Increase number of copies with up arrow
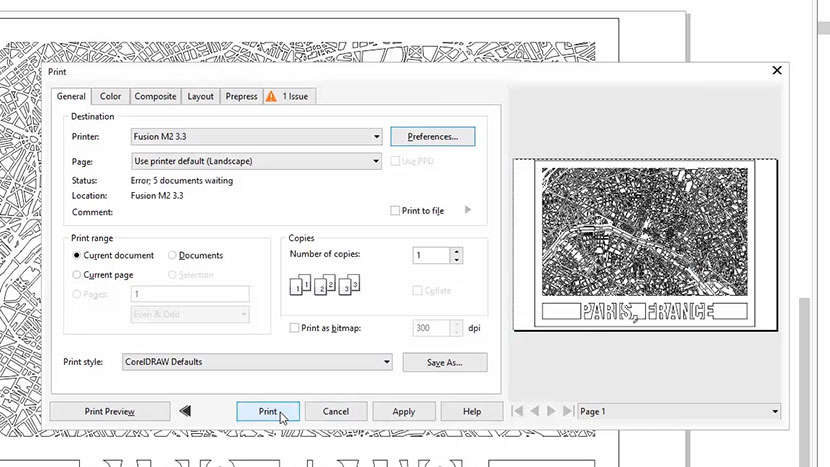 click(457, 251)
